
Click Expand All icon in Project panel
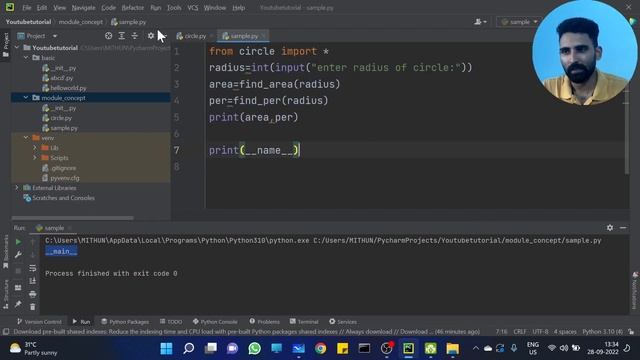[x=122, y=36]
